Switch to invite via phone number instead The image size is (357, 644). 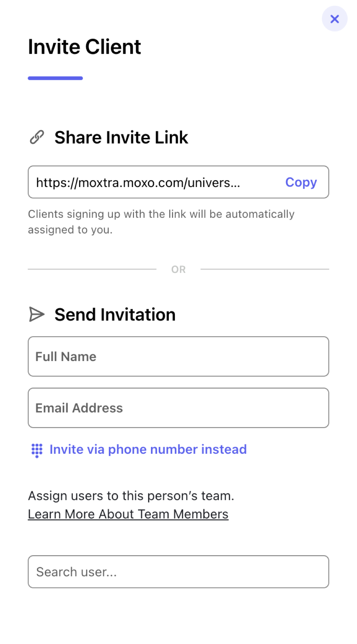[x=148, y=449]
